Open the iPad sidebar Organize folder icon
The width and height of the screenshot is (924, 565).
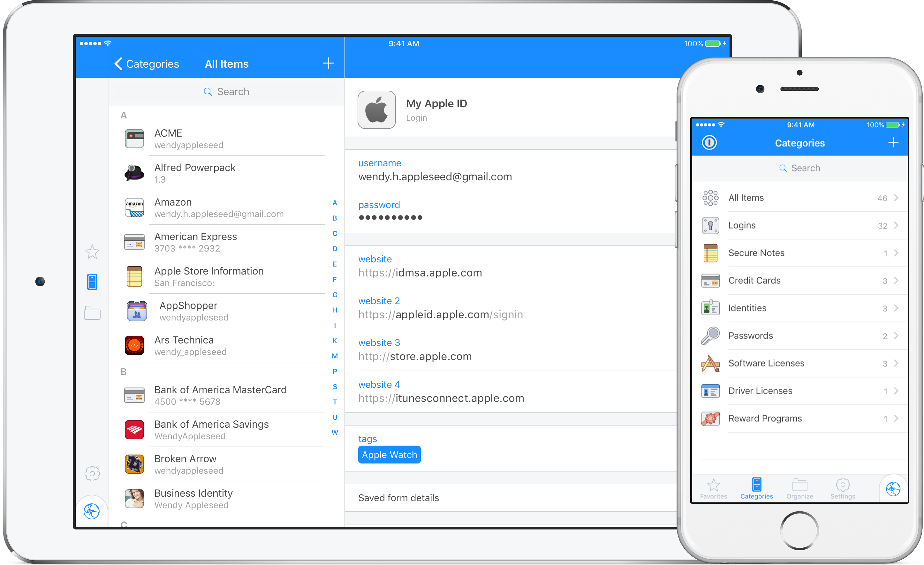(x=92, y=313)
